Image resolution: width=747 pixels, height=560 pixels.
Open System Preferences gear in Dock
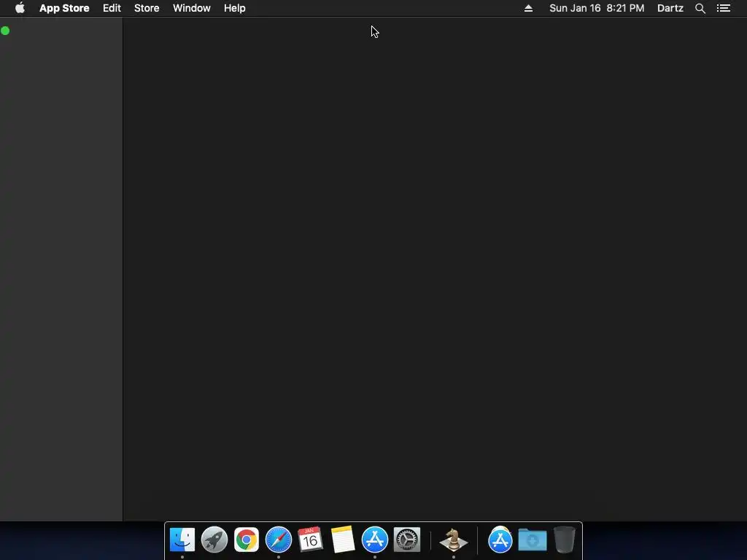point(407,540)
